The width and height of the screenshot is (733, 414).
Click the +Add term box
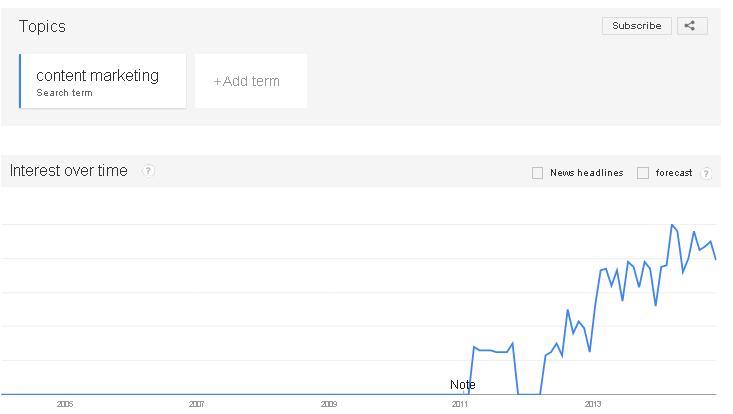[250, 81]
